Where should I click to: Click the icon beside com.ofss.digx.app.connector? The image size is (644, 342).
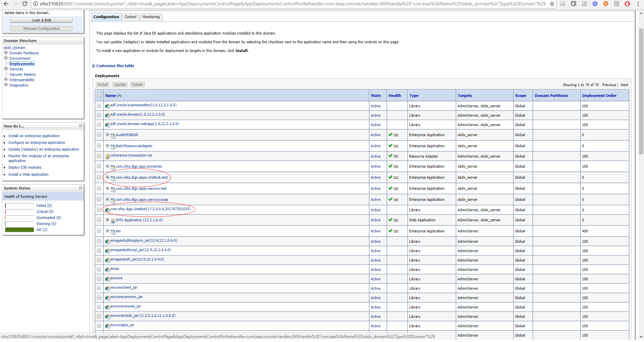click(x=113, y=167)
